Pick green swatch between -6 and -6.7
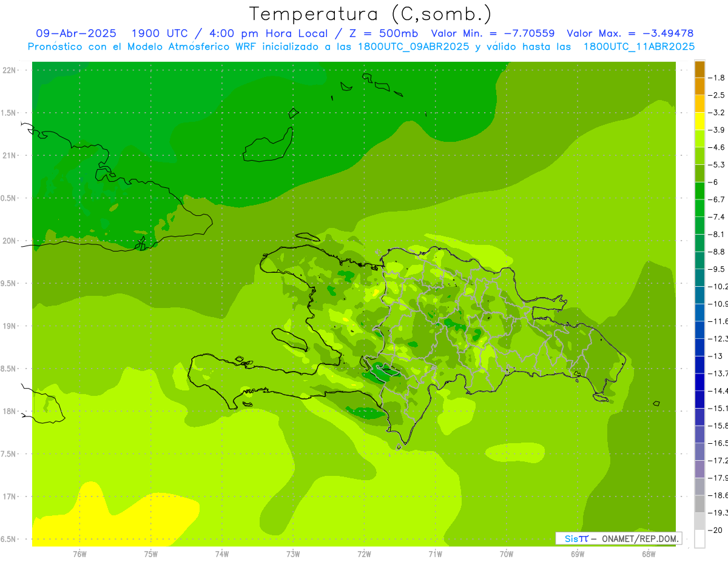This screenshot has width=728, height=562. (x=699, y=191)
